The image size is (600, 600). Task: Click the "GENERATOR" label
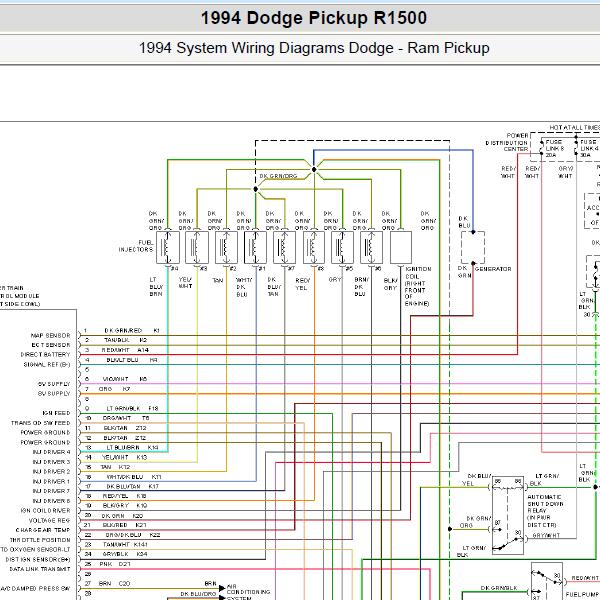coord(493,269)
